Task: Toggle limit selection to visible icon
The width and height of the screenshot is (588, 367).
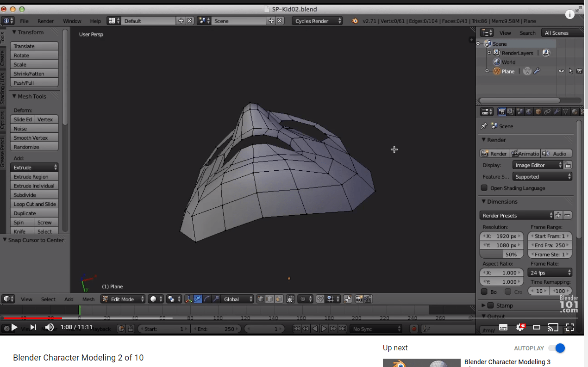Action: coord(290,299)
